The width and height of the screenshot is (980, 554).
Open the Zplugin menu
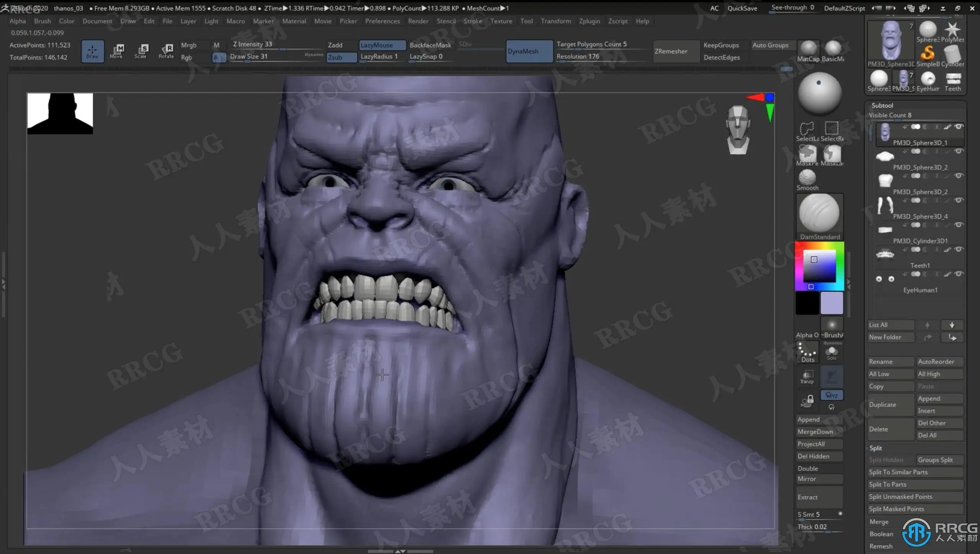pyautogui.click(x=589, y=21)
